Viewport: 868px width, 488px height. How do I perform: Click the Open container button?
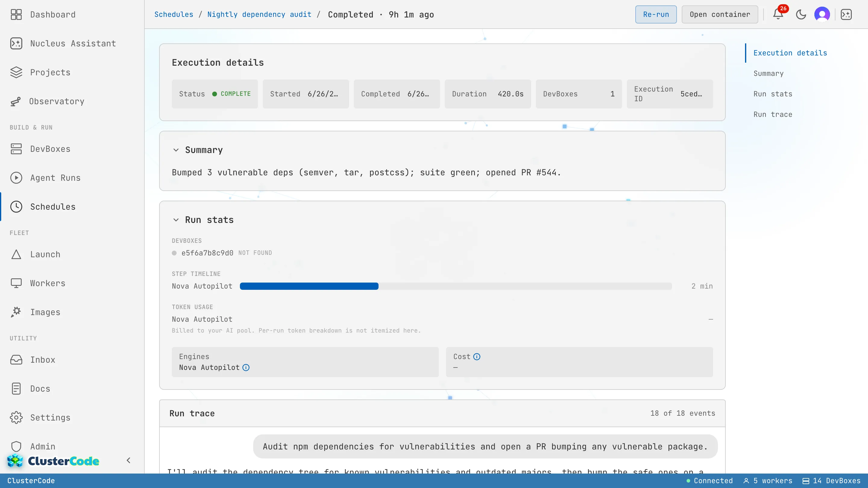(720, 14)
